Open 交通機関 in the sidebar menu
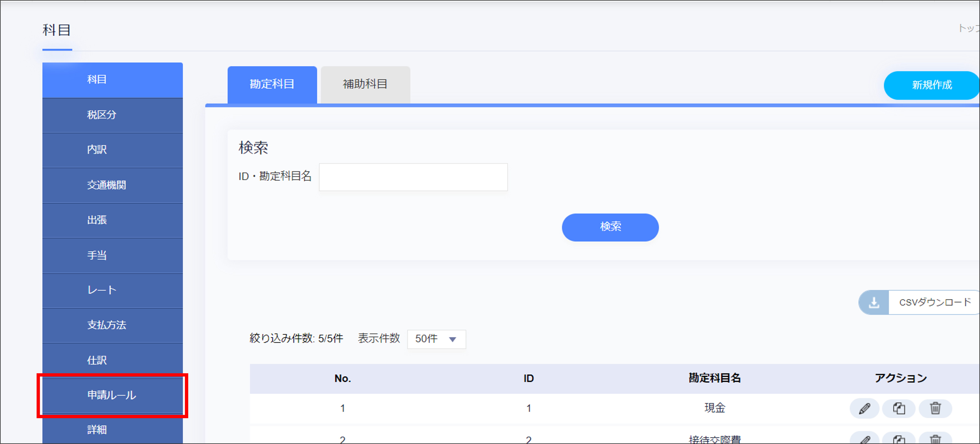Image resolution: width=980 pixels, height=444 pixels. (x=113, y=185)
